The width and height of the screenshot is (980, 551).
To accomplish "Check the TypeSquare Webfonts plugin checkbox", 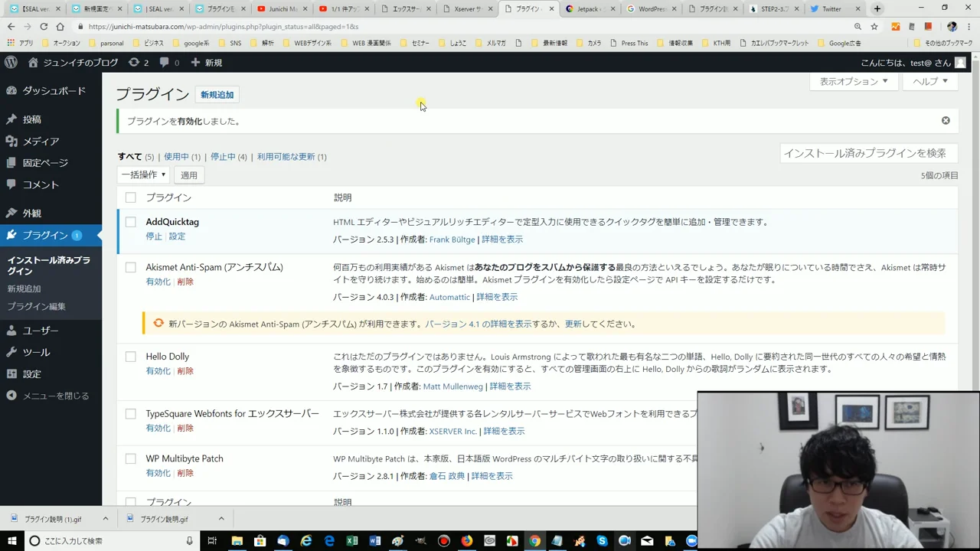I will tap(130, 414).
